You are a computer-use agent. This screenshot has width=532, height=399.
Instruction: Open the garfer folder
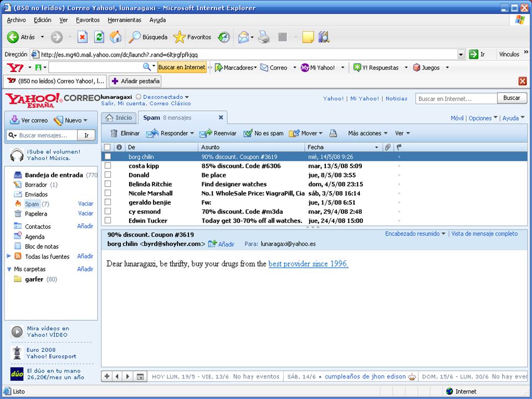[x=34, y=279]
